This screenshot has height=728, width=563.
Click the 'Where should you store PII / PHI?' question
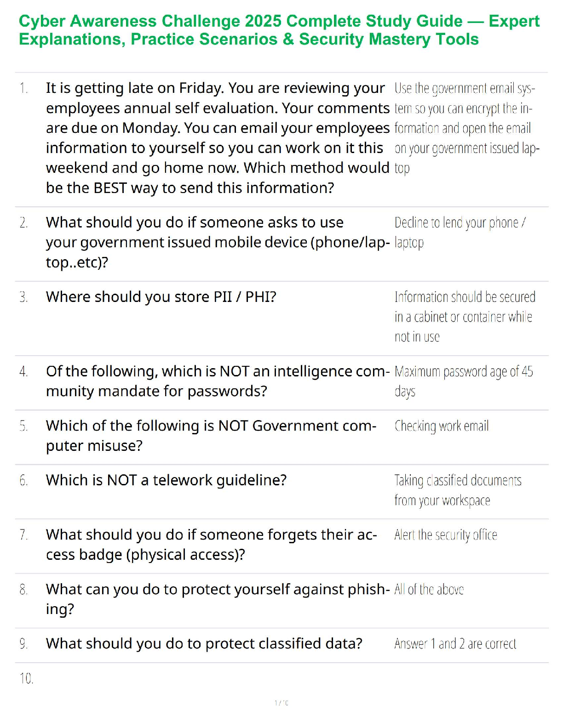(x=161, y=297)
